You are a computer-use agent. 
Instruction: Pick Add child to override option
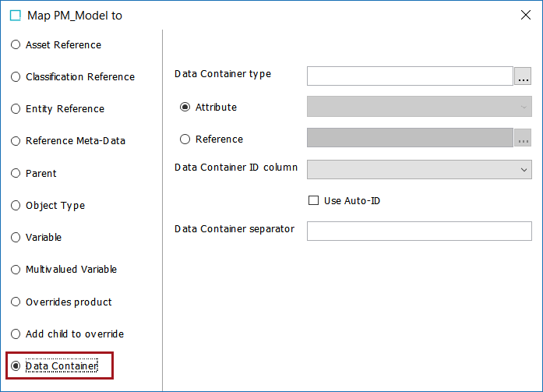(16, 334)
